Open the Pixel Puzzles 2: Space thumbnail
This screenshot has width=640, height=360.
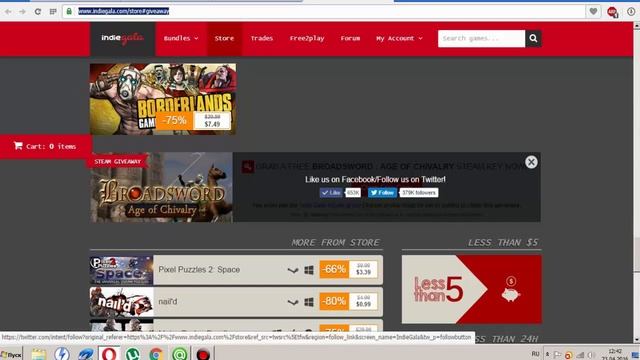coord(122,270)
